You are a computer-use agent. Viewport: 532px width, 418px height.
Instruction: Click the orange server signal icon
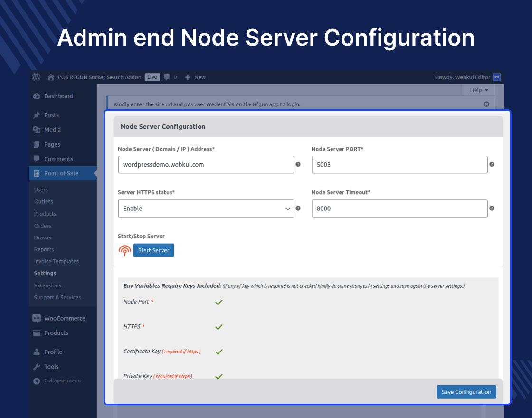click(125, 250)
